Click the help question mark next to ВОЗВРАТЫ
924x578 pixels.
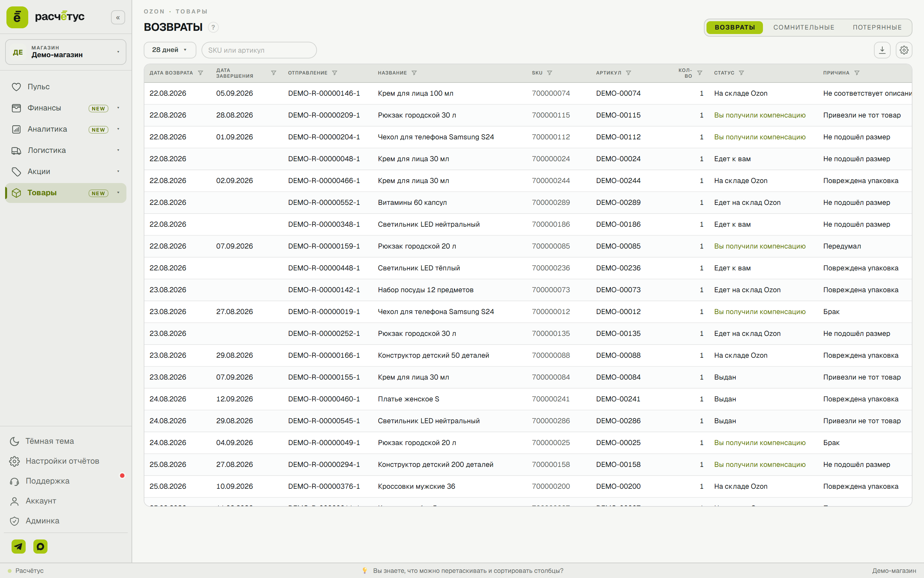pyautogui.click(x=213, y=28)
